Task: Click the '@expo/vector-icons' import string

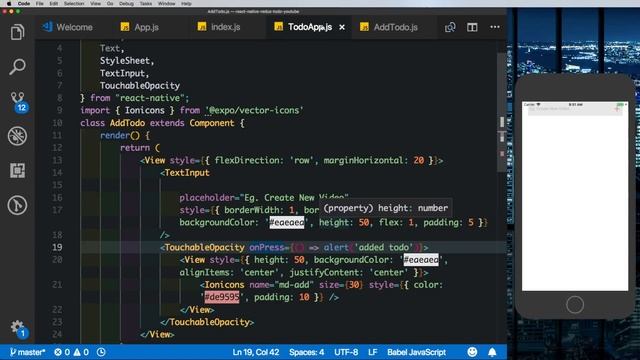Action: [x=255, y=110]
